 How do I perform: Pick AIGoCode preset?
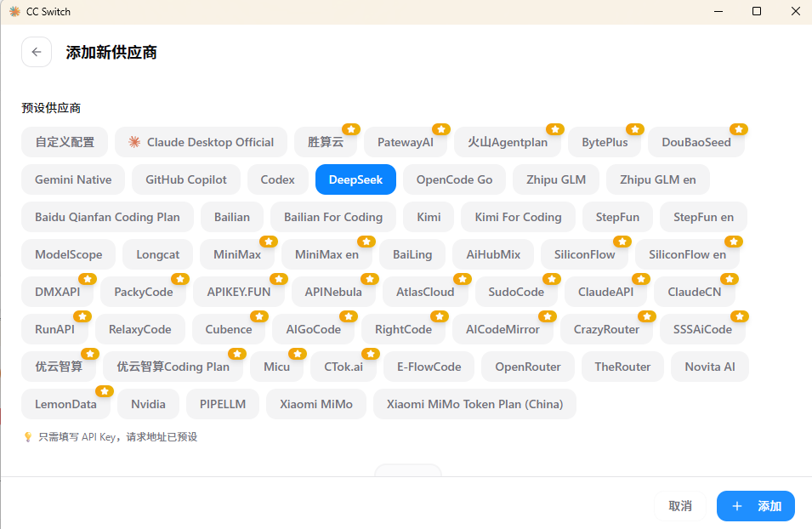[x=313, y=329]
